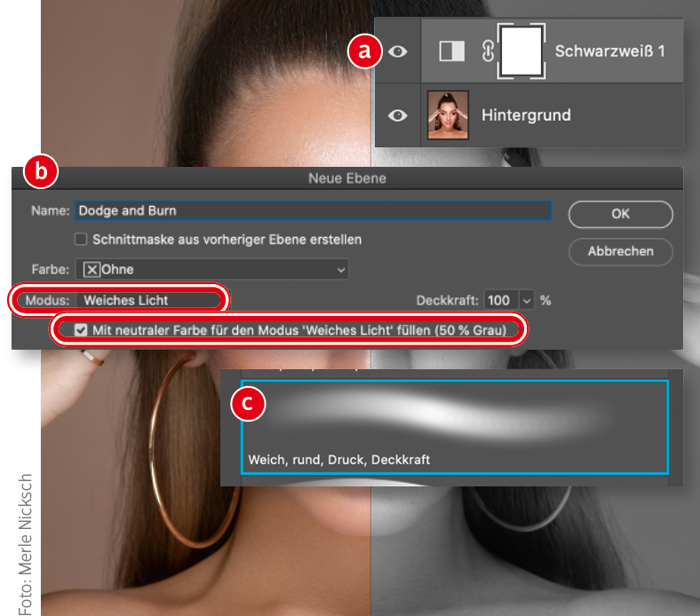Click the brush list scrollbar at the right
Viewport: 700px width, 616px height.
[x=678, y=427]
